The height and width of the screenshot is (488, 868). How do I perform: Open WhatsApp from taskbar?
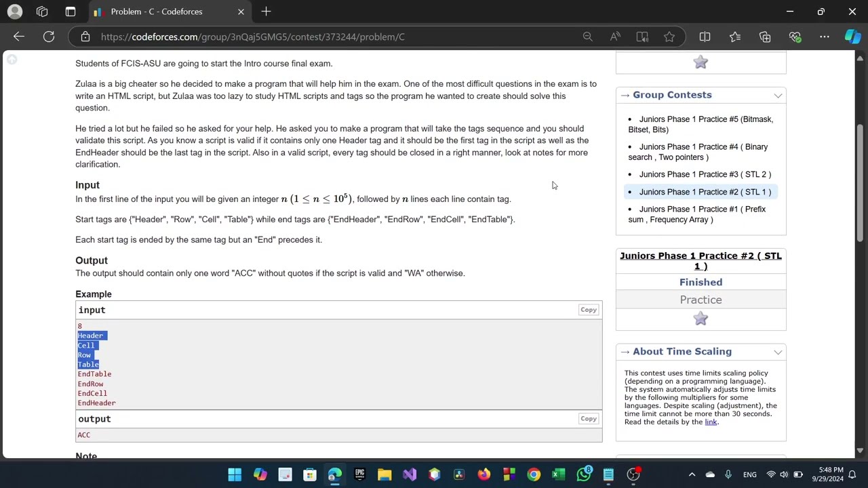coord(584,474)
